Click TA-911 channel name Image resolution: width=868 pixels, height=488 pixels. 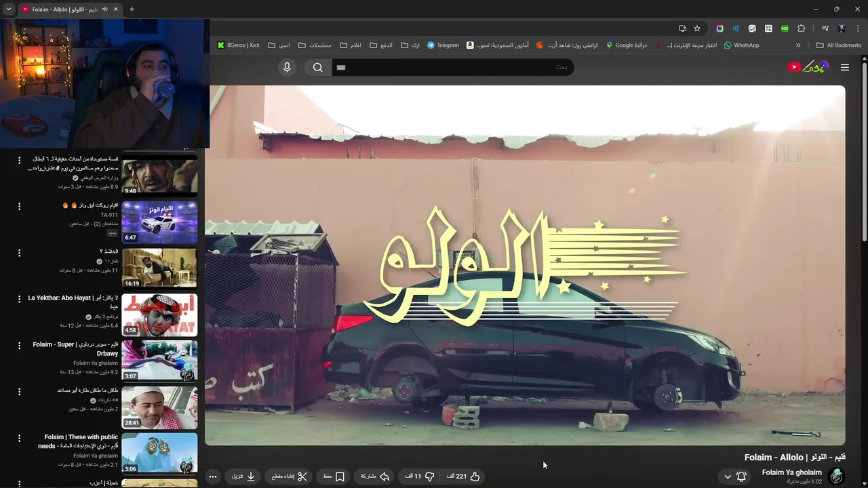(109, 215)
